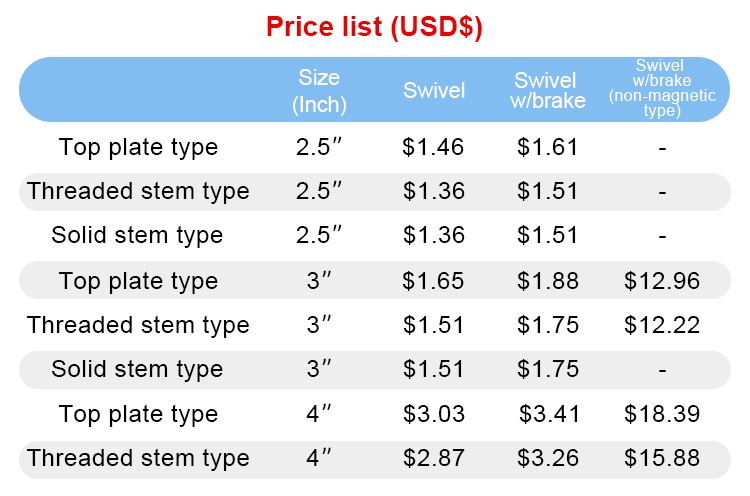750x496 pixels.
Task: Select the "Swivel w/brake" column header
Action: (547, 91)
